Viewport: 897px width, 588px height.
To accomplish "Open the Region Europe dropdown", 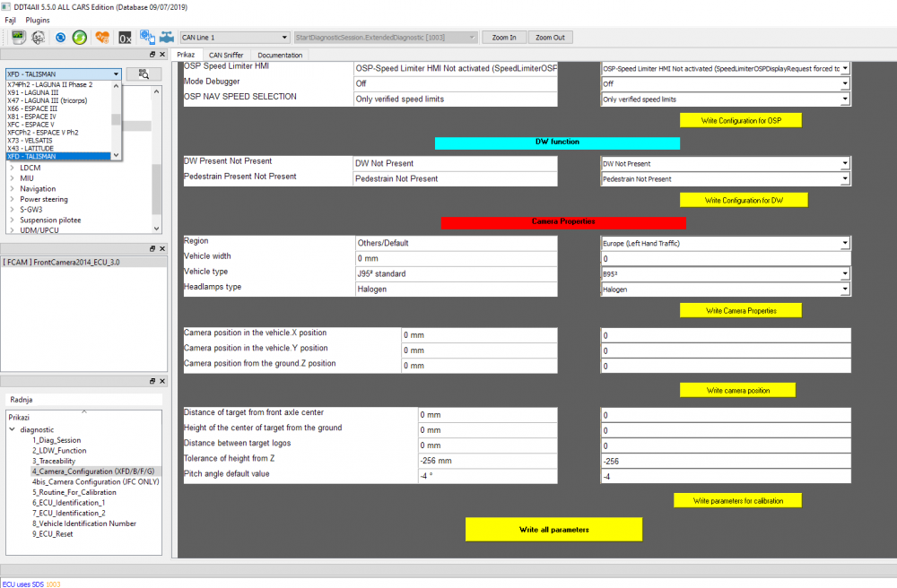I will tap(726, 244).
